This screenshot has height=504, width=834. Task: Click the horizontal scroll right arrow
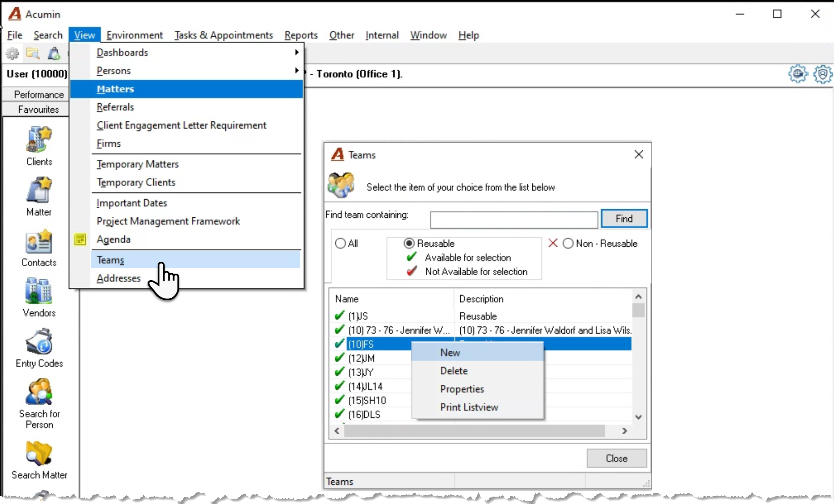tap(624, 431)
